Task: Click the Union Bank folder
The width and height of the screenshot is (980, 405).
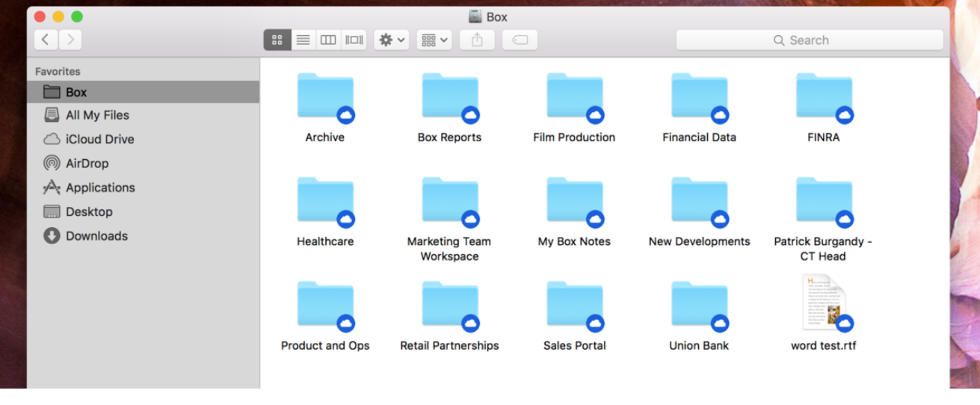Action: pos(699,304)
